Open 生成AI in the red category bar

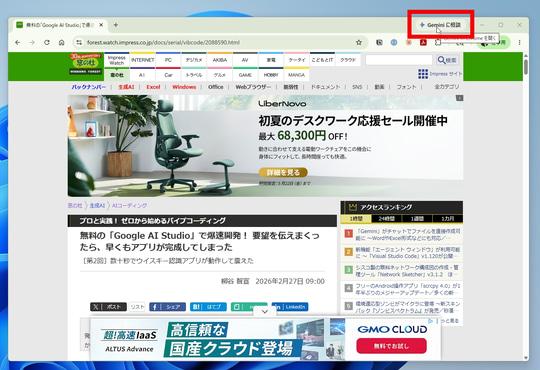click(126, 87)
